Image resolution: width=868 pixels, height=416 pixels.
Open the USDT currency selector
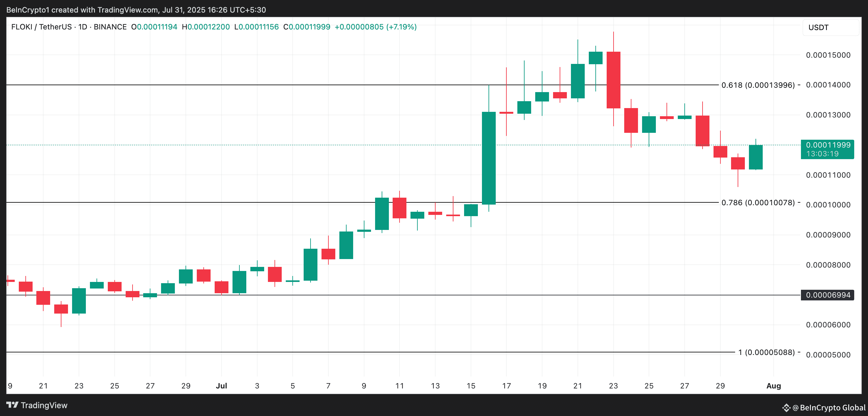tap(830, 27)
